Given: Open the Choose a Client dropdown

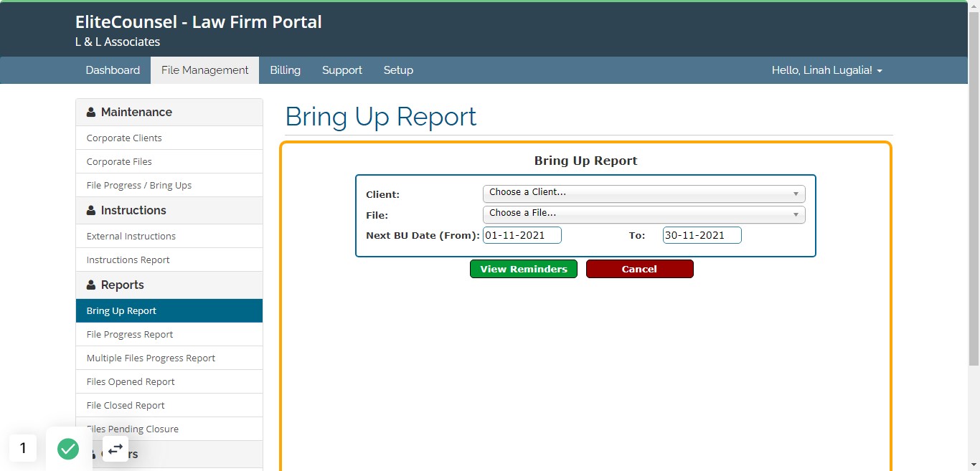Looking at the screenshot, I should pyautogui.click(x=644, y=194).
